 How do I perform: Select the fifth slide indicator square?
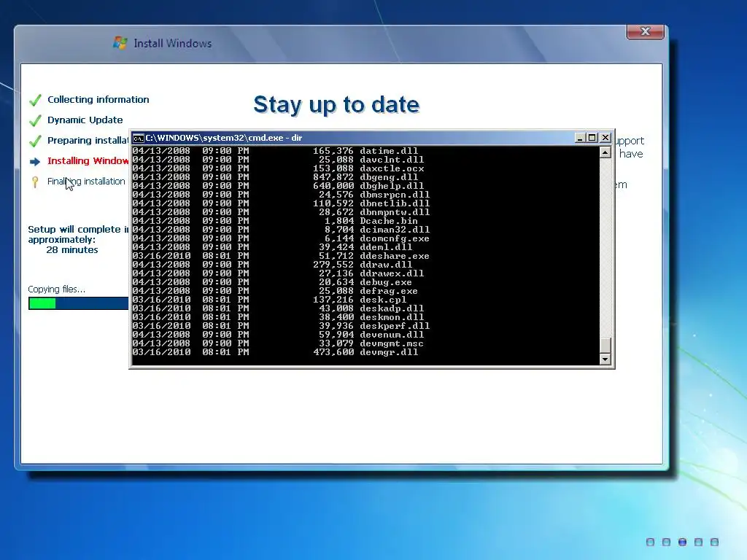(x=714, y=542)
